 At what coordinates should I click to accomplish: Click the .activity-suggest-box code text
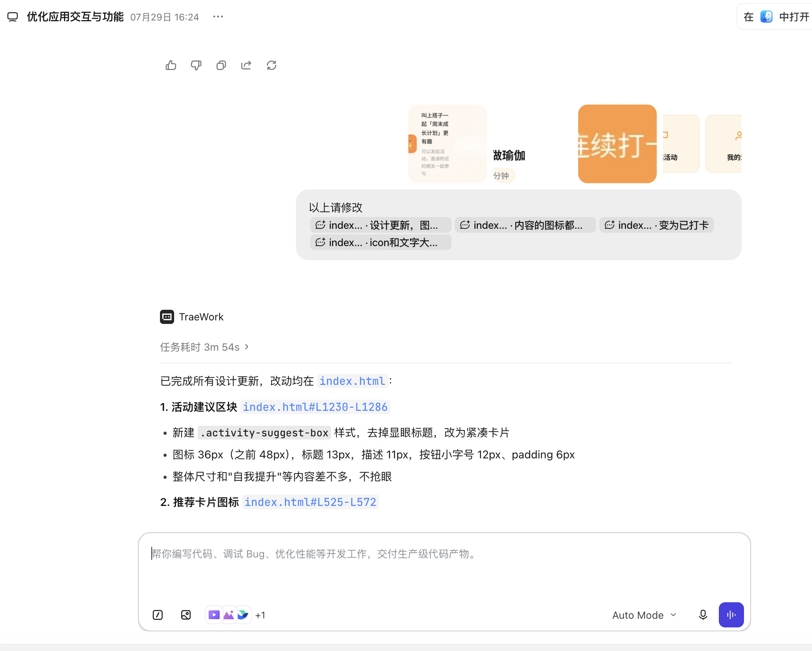[264, 433]
